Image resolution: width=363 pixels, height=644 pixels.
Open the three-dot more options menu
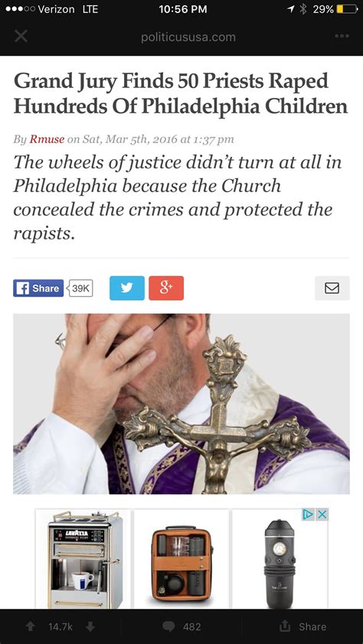[x=342, y=36]
